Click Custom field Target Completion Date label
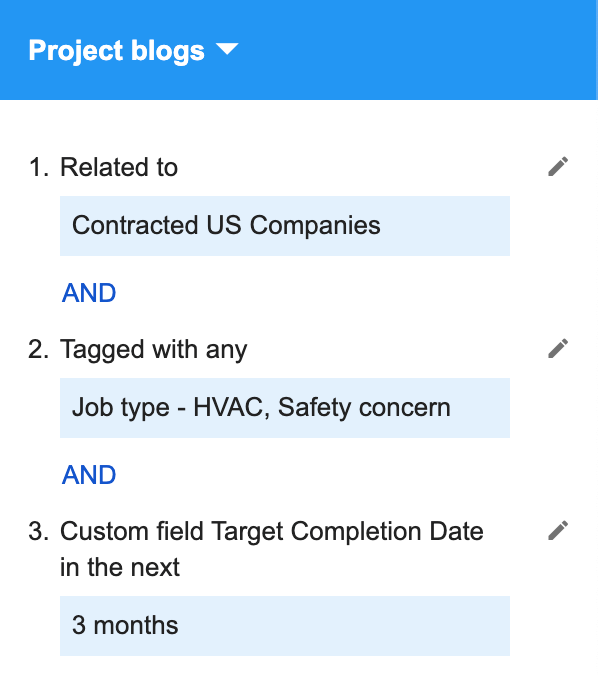 272,532
